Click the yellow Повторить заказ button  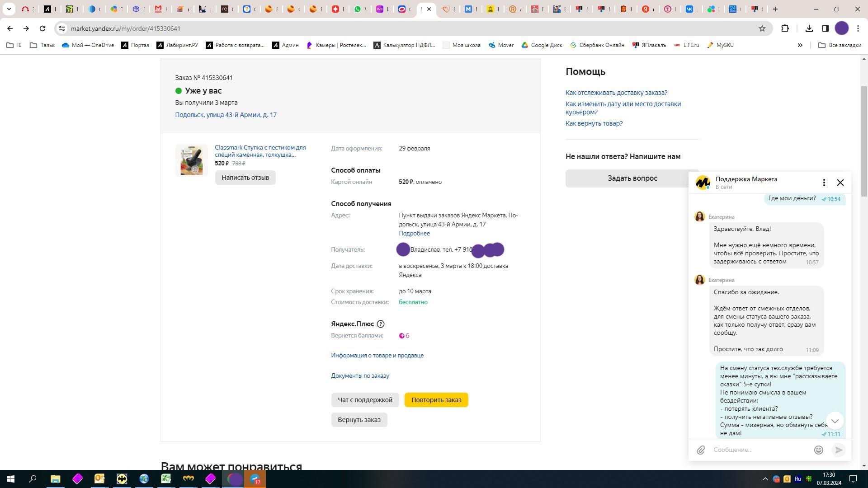click(436, 400)
